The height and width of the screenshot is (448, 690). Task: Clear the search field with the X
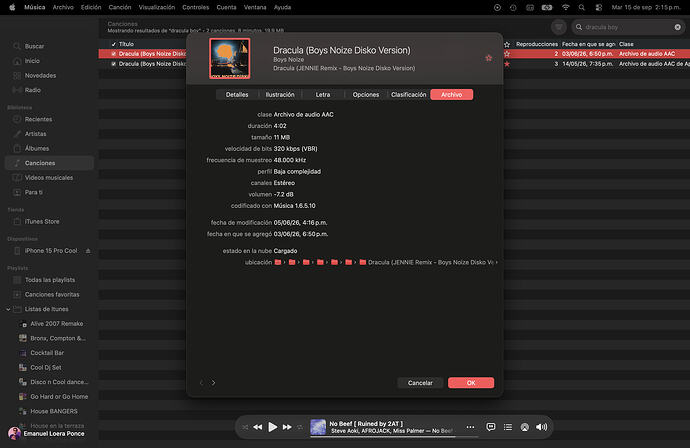pos(677,27)
